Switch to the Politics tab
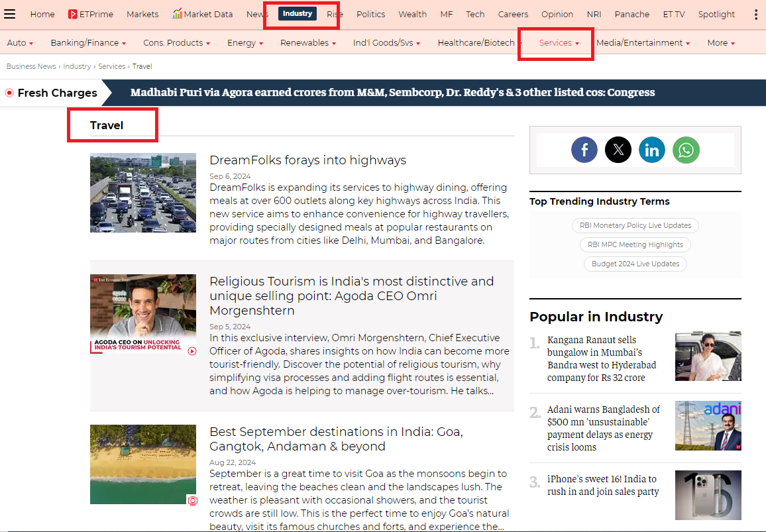 coord(370,14)
